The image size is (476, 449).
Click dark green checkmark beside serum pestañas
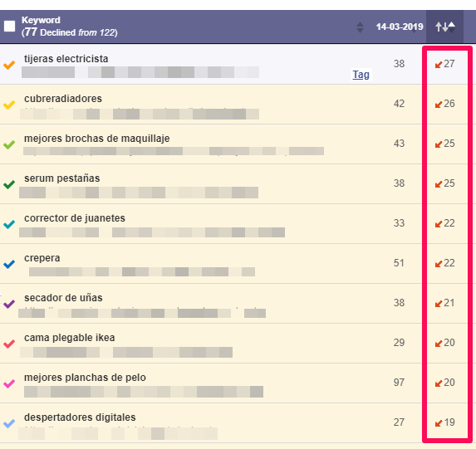tap(9, 184)
